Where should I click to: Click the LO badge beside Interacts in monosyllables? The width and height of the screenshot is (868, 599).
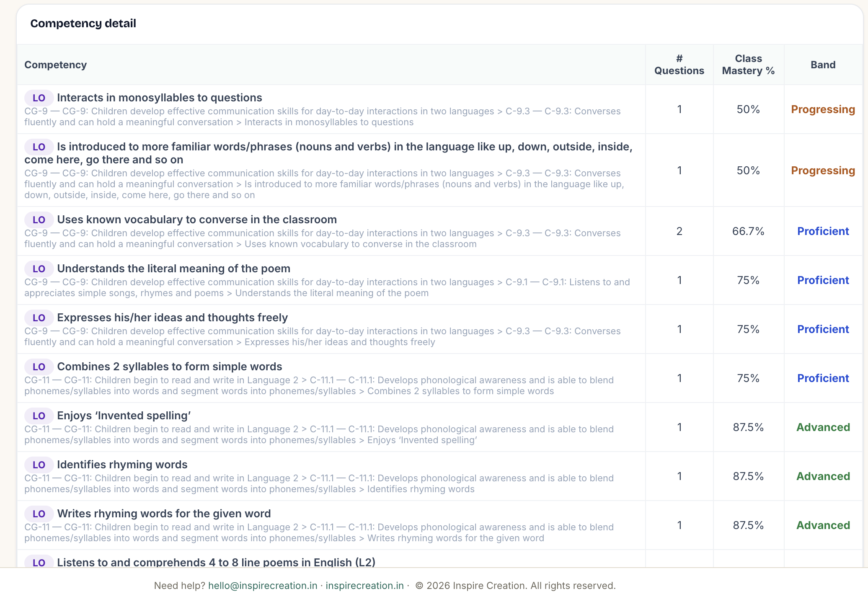click(39, 98)
